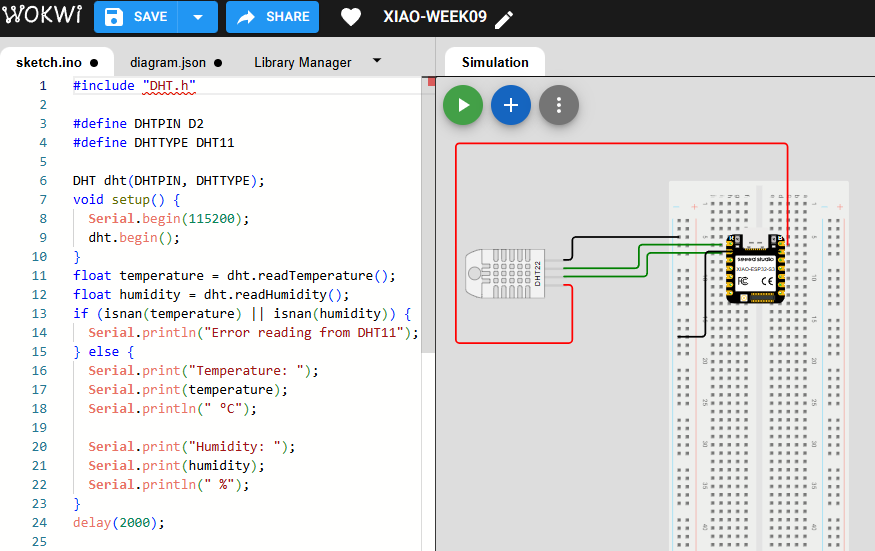Click the error marker in editor margin
This screenshot has width=875, height=551.
click(x=431, y=82)
